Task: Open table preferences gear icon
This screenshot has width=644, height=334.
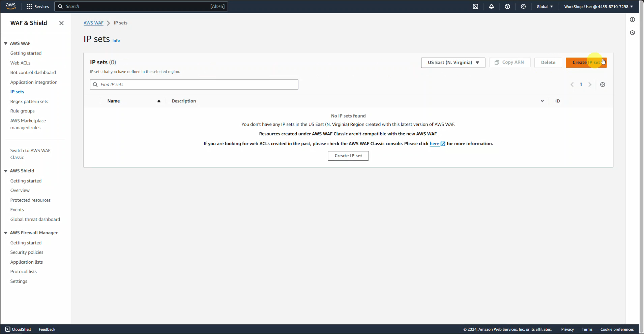Action: (x=603, y=85)
